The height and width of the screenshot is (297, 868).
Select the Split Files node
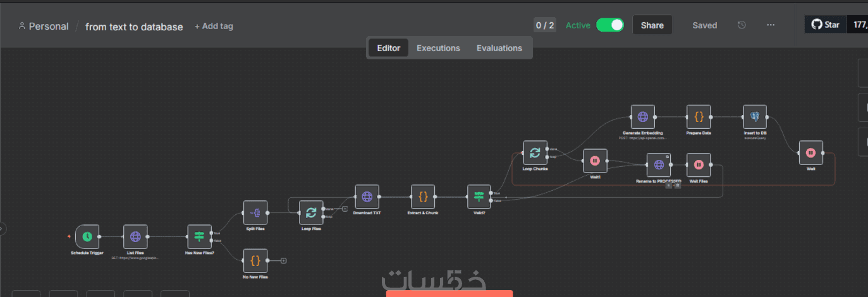pos(255,212)
